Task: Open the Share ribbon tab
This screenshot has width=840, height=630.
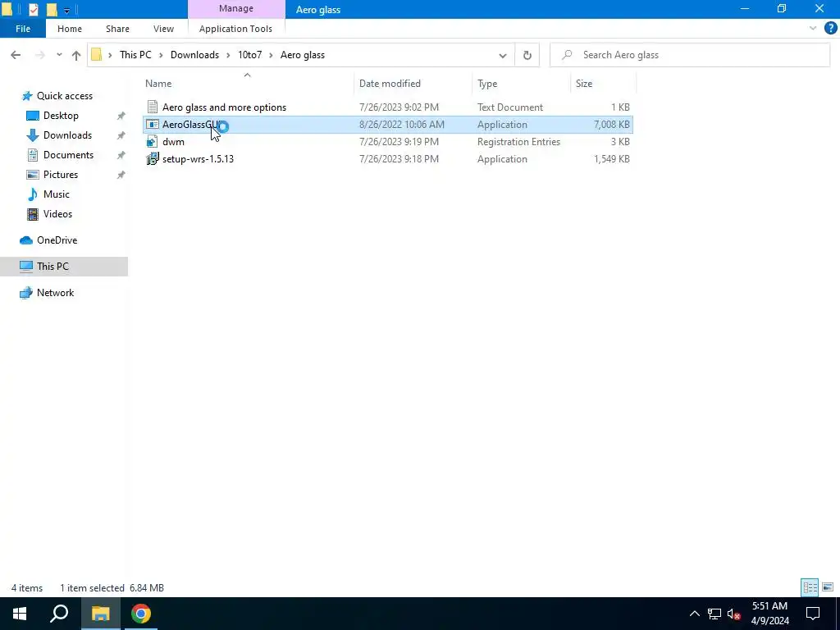Action: (x=117, y=29)
